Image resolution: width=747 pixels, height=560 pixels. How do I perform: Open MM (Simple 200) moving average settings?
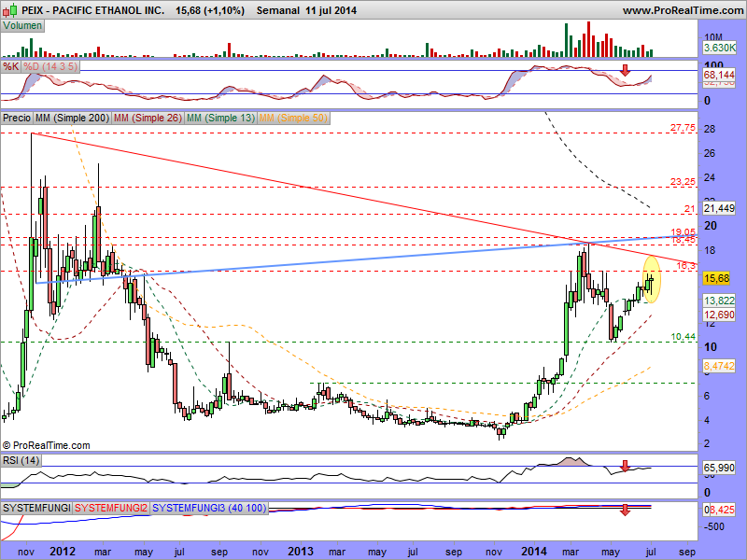point(73,118)
